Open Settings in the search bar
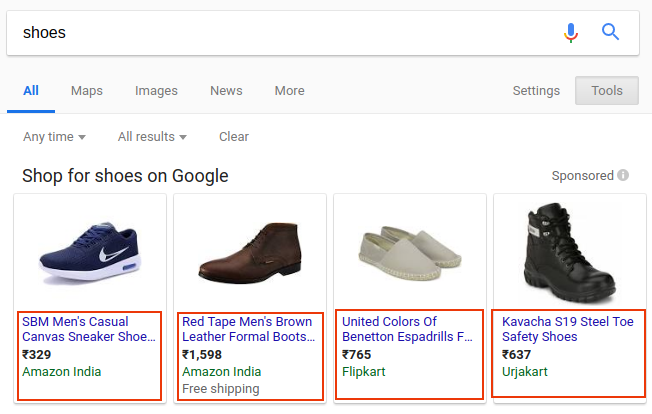The width and height of the screenshot is (652, 414). point(536,91)
